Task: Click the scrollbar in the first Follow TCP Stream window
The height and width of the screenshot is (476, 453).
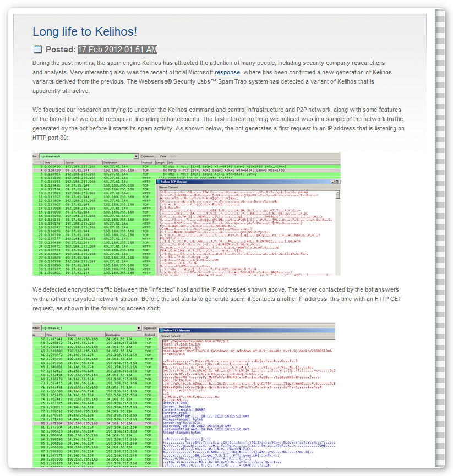Action: pos(337,233)
